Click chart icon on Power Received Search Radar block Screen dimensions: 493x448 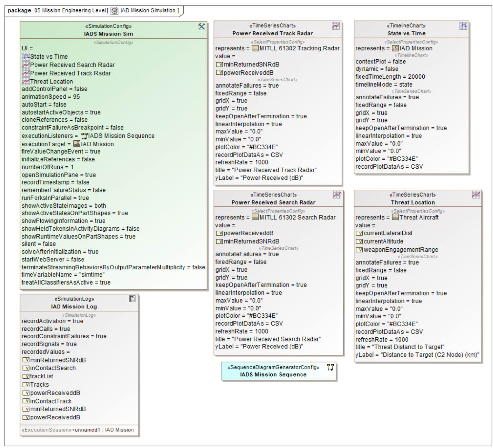click(x=337, y=195)
